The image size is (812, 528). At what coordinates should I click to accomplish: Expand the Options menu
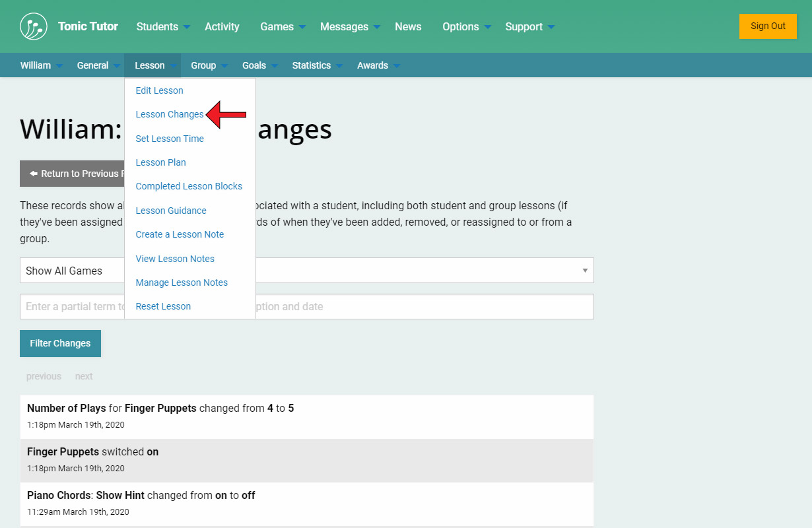pyautogui.click(x=466, y=27)
